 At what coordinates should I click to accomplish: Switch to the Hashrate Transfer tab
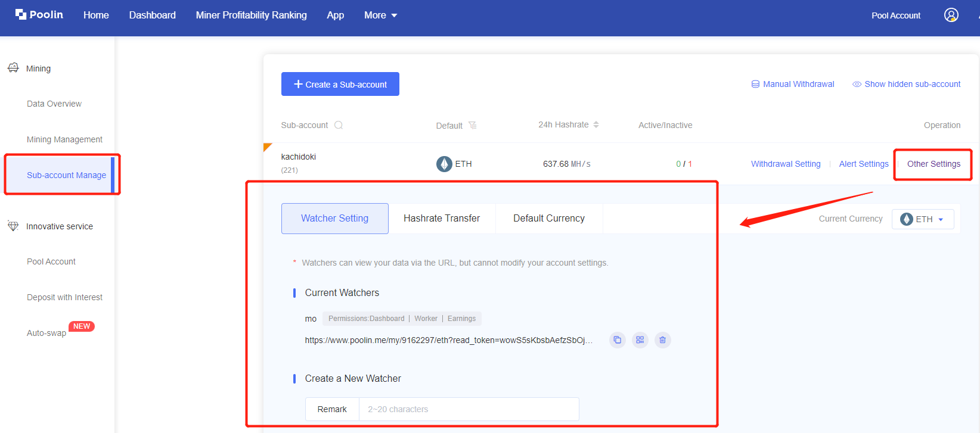tap(442, 219)
